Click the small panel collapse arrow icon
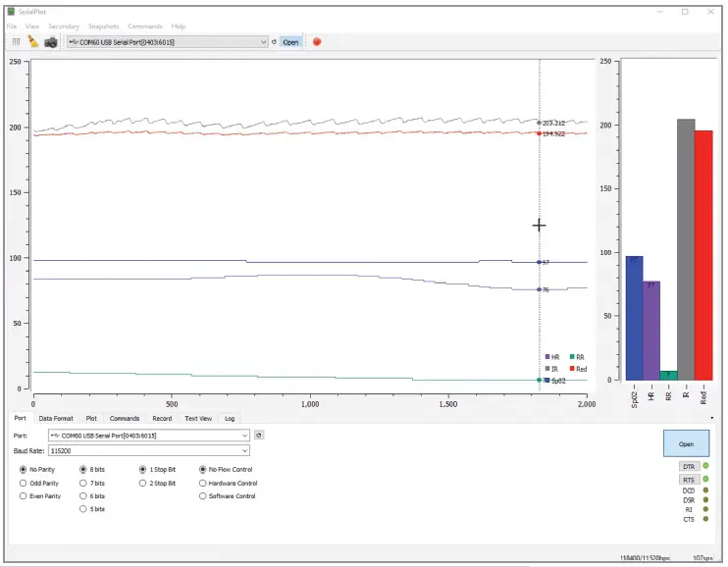Image resolution: width=728 pixels, height=567 pixels. [712, 418]
